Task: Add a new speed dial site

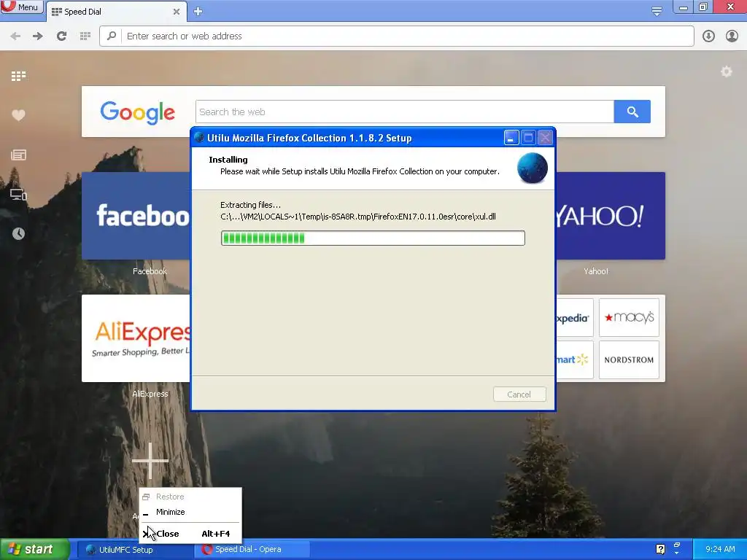Action: (x=150, y=461)
